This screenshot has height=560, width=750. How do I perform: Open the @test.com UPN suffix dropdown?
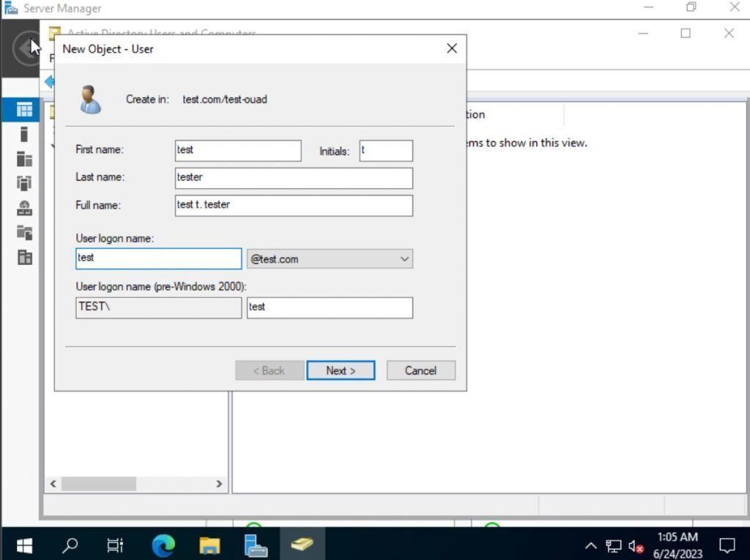click(404, 258)
